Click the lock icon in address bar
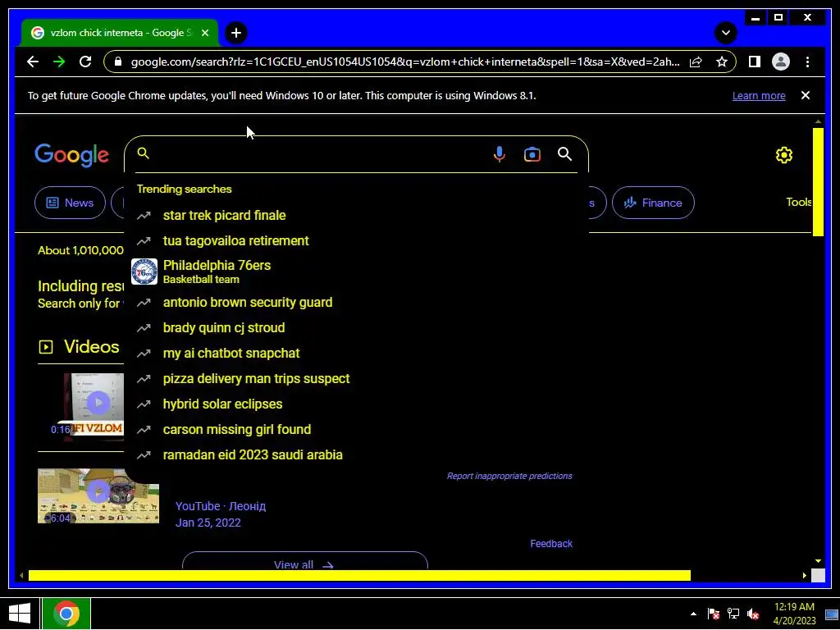This screenshot has height=630, width=840. pos(118,62)
